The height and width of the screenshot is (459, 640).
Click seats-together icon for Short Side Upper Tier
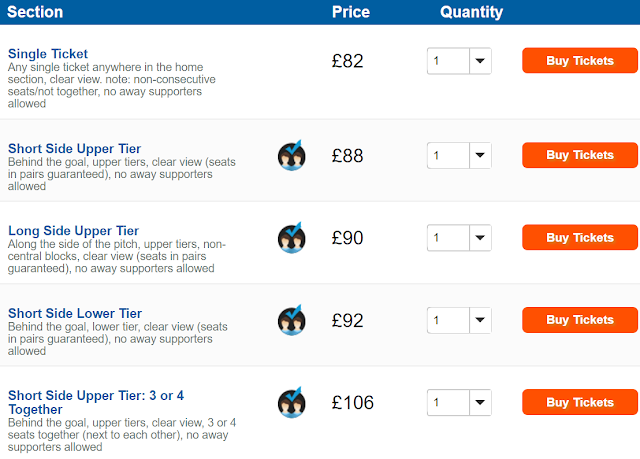(x=291, y=155)
